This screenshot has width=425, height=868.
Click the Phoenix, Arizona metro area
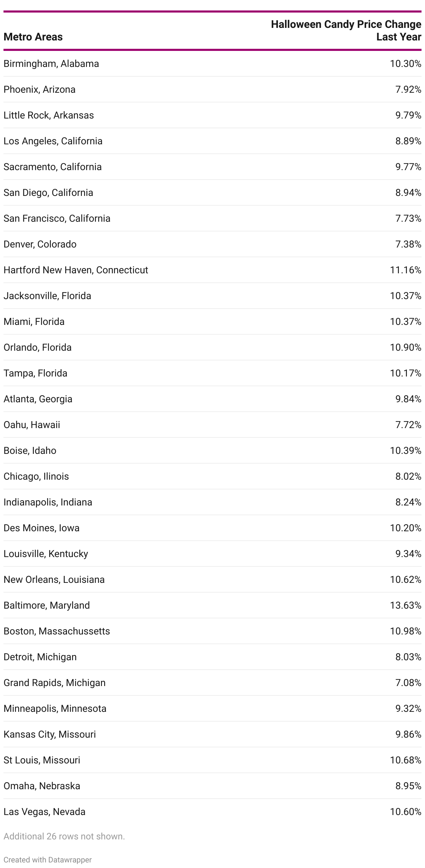[39, 90]
